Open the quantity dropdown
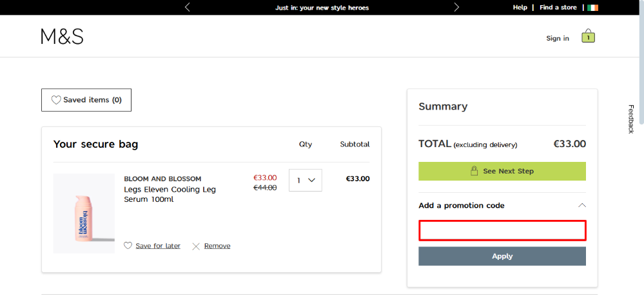Viewport: 644px width, 298px height. click(x=305, y=180)
